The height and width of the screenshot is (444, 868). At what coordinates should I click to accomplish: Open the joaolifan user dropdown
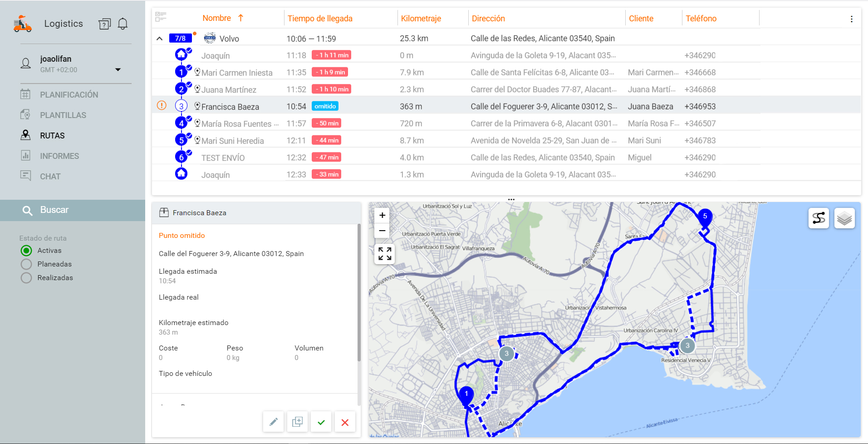tap(118, 69)
